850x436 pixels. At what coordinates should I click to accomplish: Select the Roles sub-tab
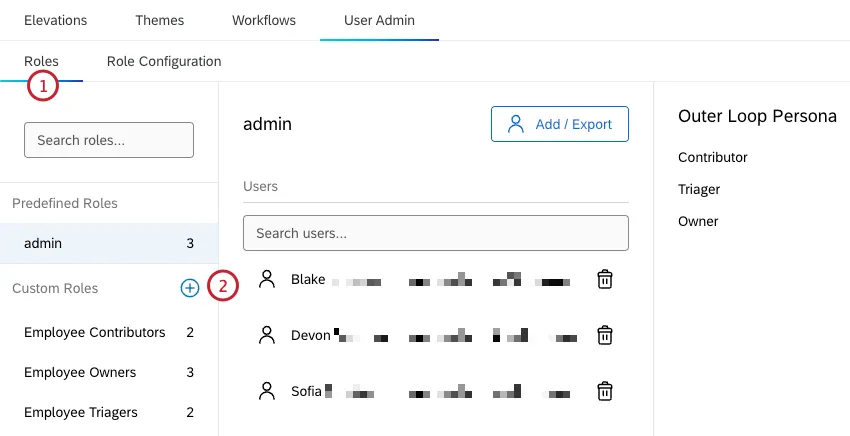pos(41,61)
